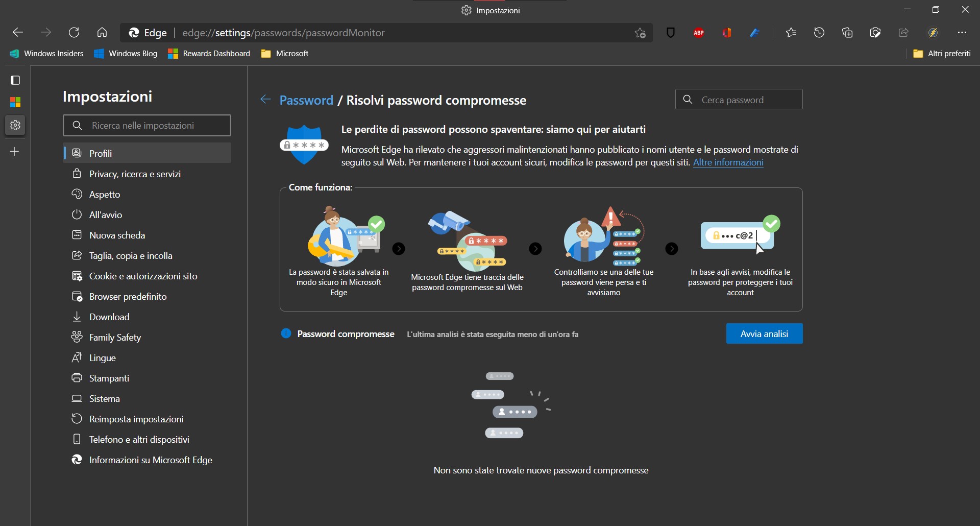Open Nuova scheda settings
980x526 pixels.
[147, 235]
